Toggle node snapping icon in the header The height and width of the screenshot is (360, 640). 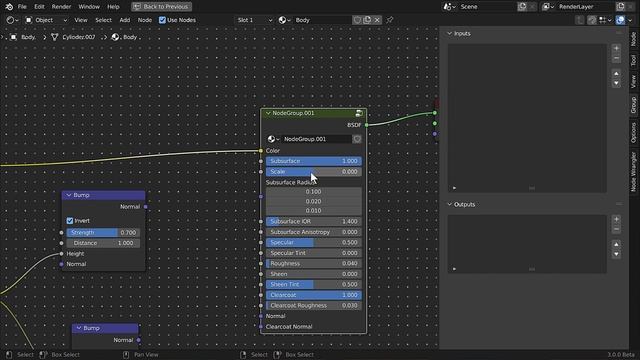pos(592,20)
